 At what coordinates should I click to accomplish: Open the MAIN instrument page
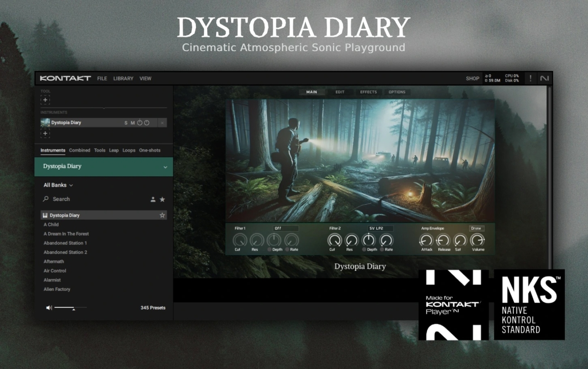pyautogui.click(x=312, y=92)
